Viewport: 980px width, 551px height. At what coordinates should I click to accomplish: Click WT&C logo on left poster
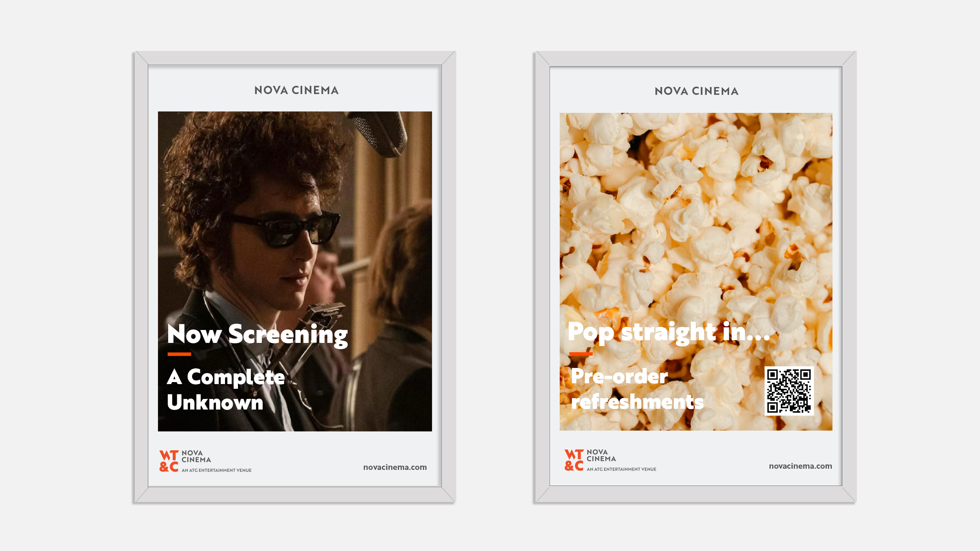coord(169,461)
